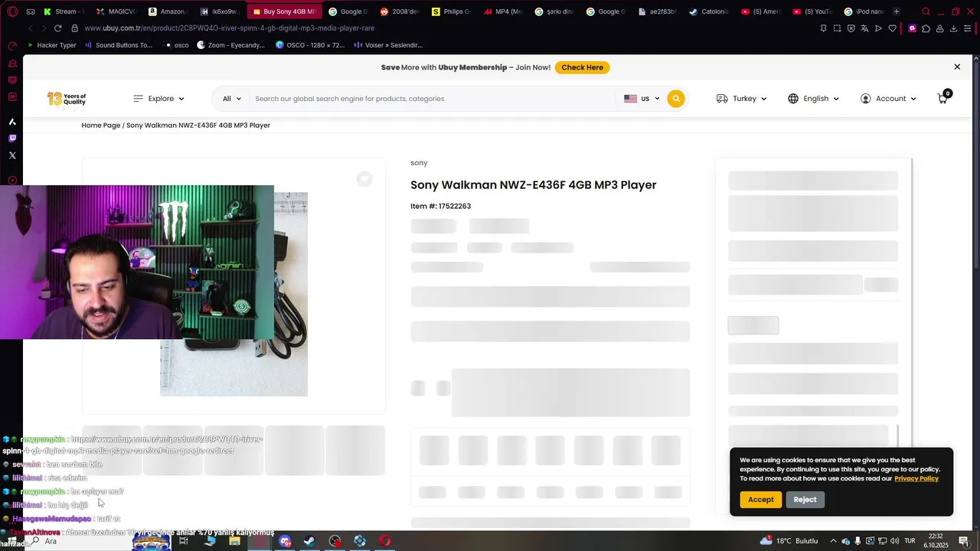Open the Discord icon in taskbar
The height and width of the screenshot is (551, 980).
click(x=286, y=541)
